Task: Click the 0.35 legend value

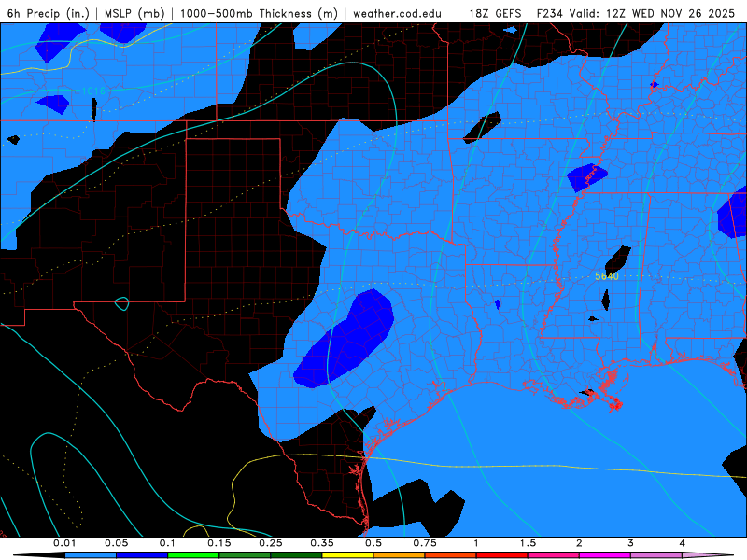Action: 322,543
